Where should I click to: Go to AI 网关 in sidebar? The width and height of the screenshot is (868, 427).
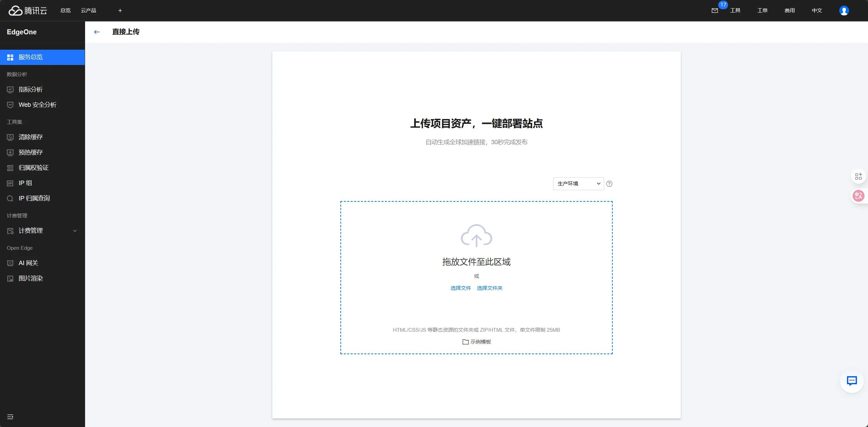pos(28,263)
